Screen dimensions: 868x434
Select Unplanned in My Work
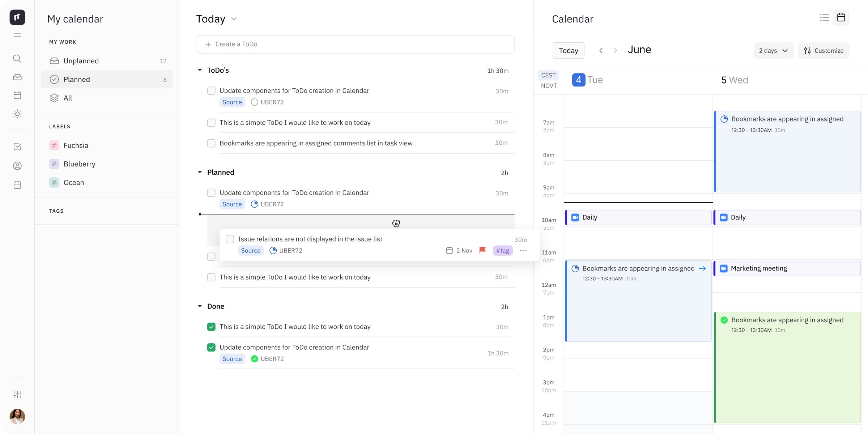(x=107, y=61)
